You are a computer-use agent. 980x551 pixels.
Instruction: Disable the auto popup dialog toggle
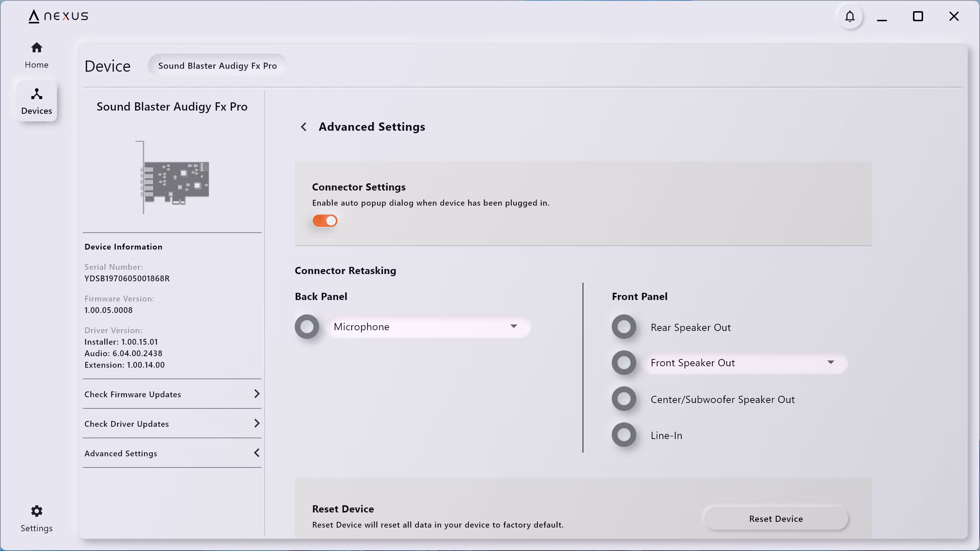pyautogui.click(x=325, y=220)
